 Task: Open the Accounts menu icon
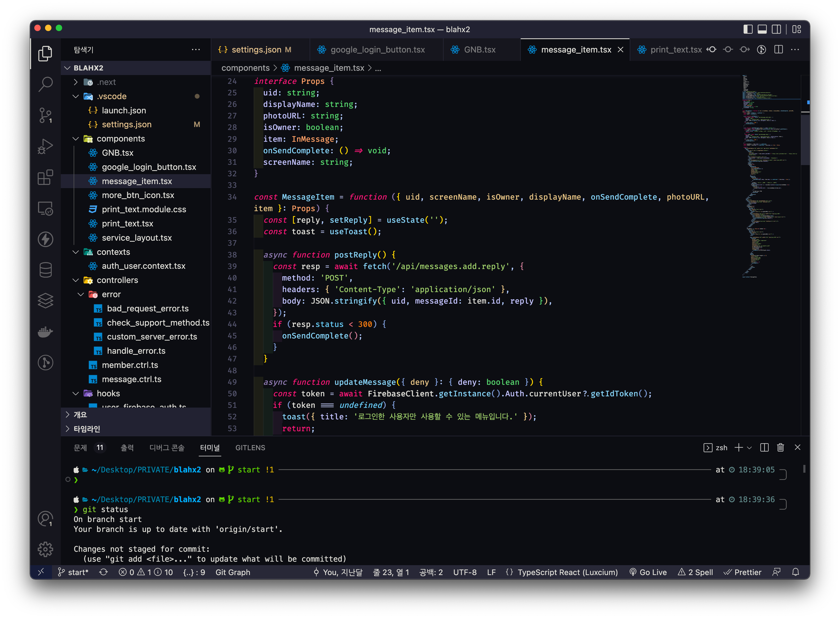(45, 519)
